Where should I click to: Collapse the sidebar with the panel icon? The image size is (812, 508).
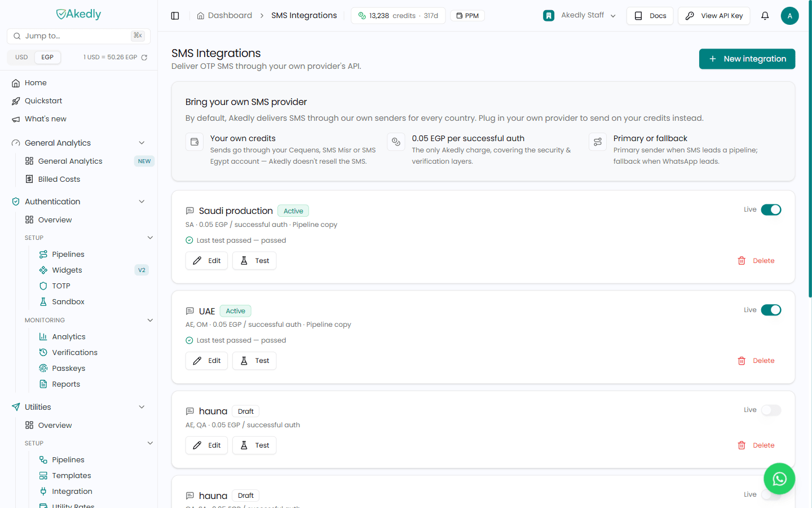(x=175, y=16)
